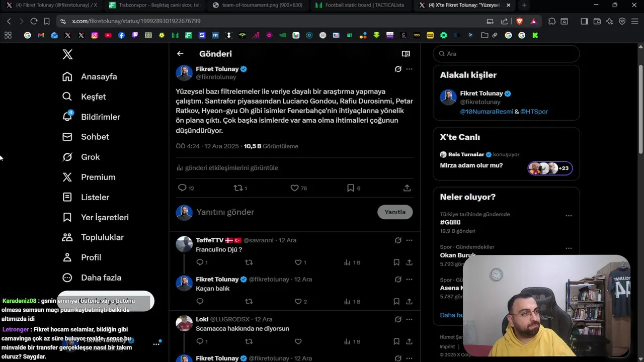Open a new browser tab
Screen dimensions: 644x362
tap(524, 5)
